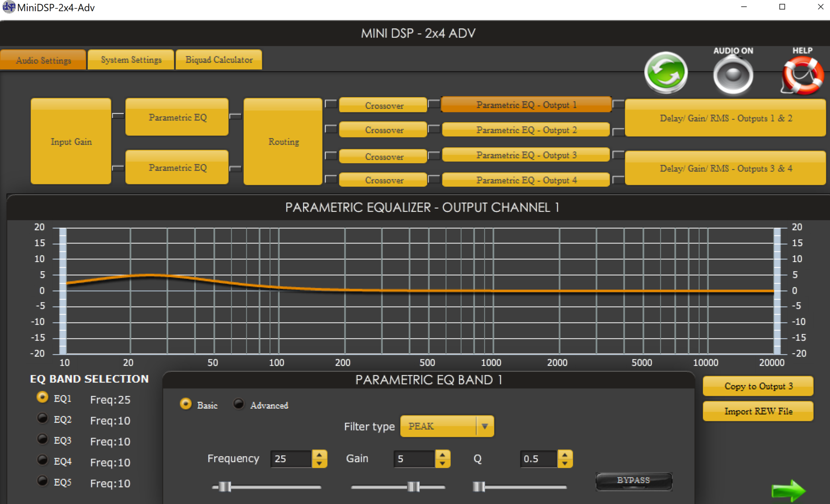Click the Q value field showing 0.5
The width and height of the screenshot is (830, 504).
pos(539,459)
